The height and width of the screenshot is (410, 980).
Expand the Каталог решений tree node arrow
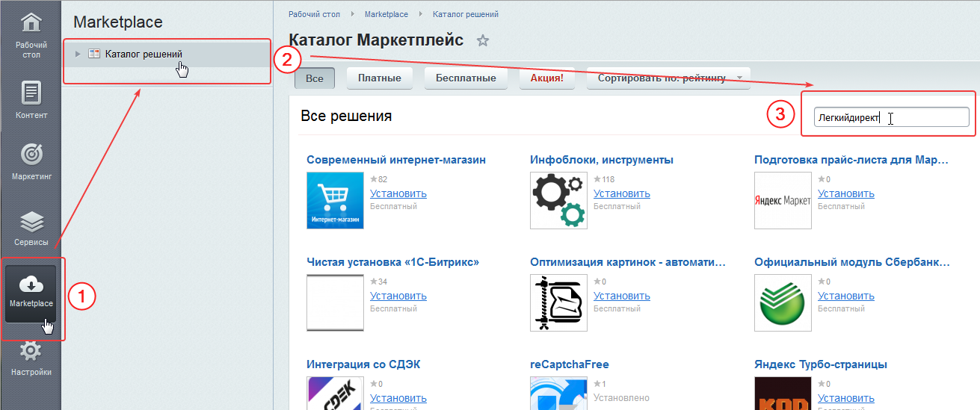pos(78,54)
